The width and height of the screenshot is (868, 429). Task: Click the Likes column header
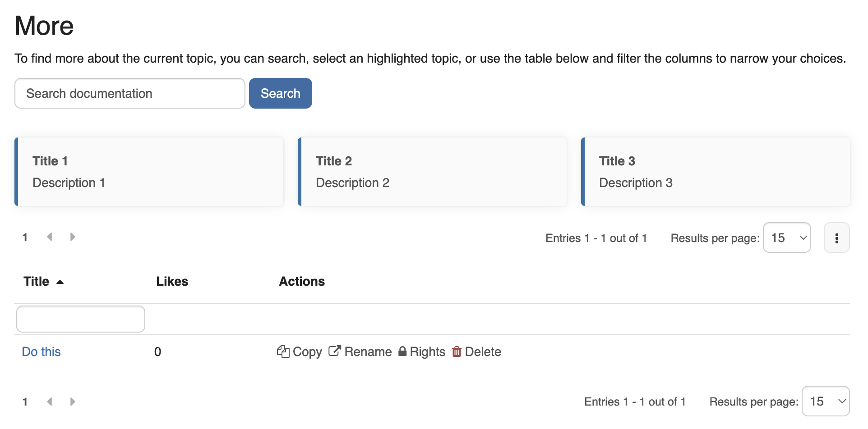[x=172, y=282]
